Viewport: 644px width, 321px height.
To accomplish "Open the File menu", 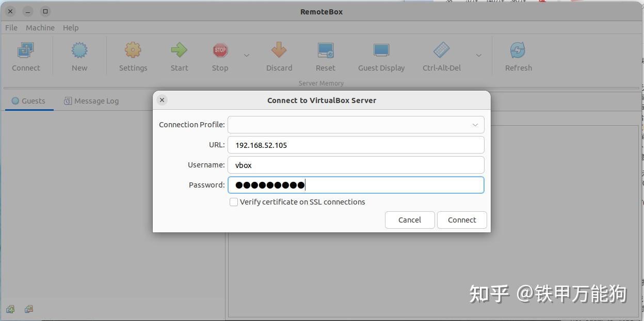I will [x=11, y=28].
